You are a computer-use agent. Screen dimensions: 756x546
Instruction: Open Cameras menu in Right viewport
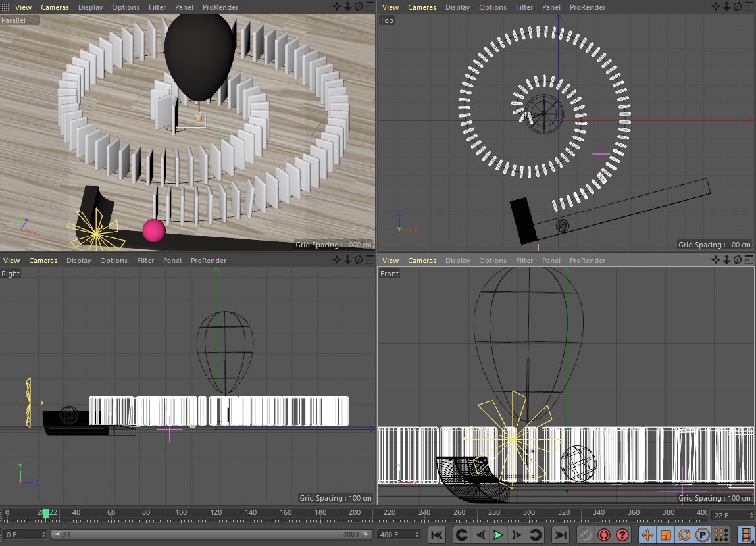tap(43, 261)
